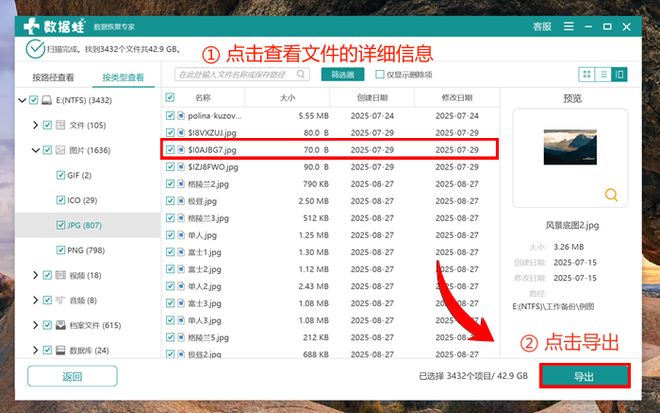Select the GIF (2) tree item
Image resolution: width=660 pixels, height=413 pixels.
point(79,175)
